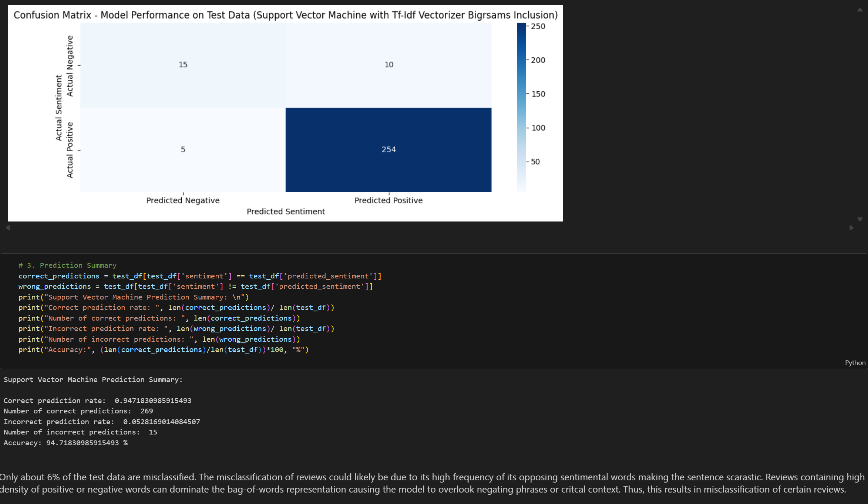Image resolution: width=868 pixels, height=504 pixels.
Task: Click the scroll up arrow of the output
Action: 859,10
